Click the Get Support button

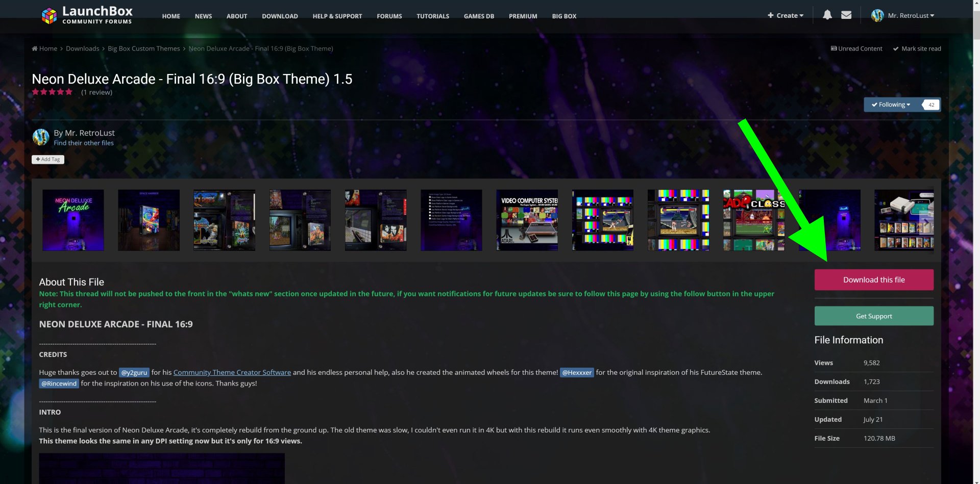(874, 316)
